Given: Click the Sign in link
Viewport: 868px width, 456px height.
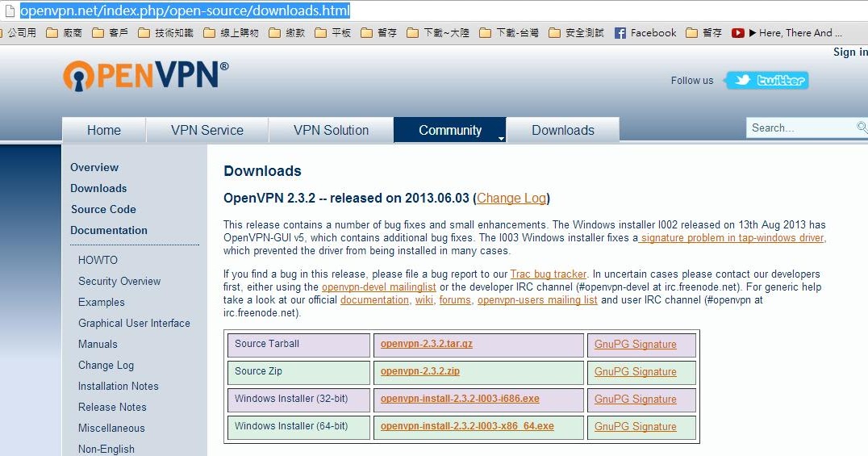Looking at the screenshot, I should (x=850, y=52).
